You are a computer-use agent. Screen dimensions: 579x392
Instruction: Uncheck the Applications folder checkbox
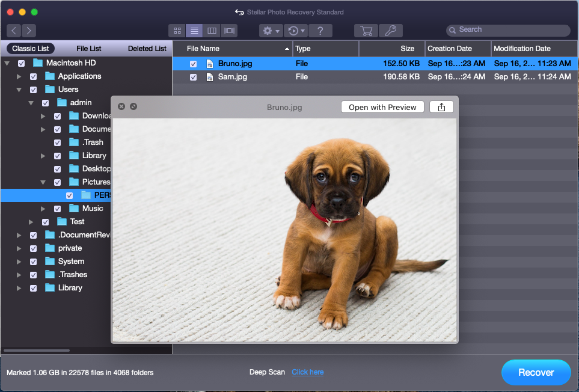(33, 76)
